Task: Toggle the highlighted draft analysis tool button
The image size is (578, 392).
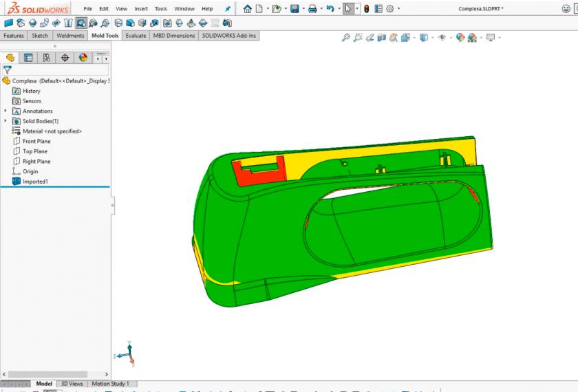Action: 81,23
